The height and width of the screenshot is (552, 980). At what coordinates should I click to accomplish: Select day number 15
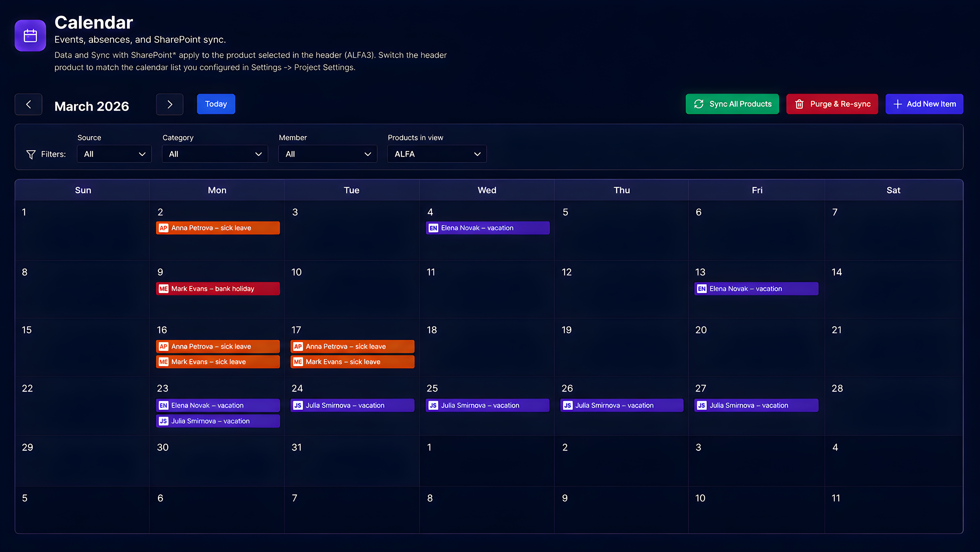(x=27, y=330)
